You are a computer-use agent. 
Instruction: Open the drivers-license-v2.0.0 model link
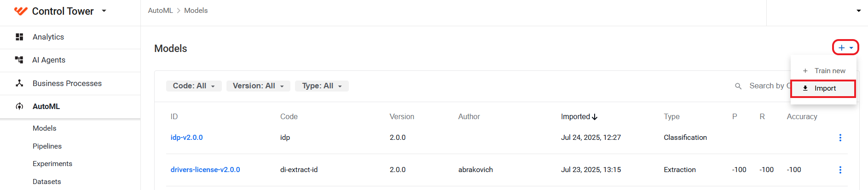point(205,170)
